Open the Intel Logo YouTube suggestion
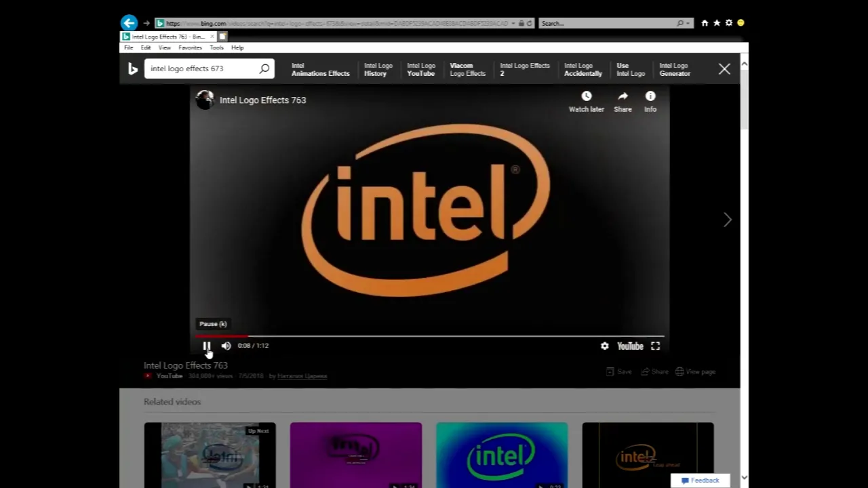 421,70
